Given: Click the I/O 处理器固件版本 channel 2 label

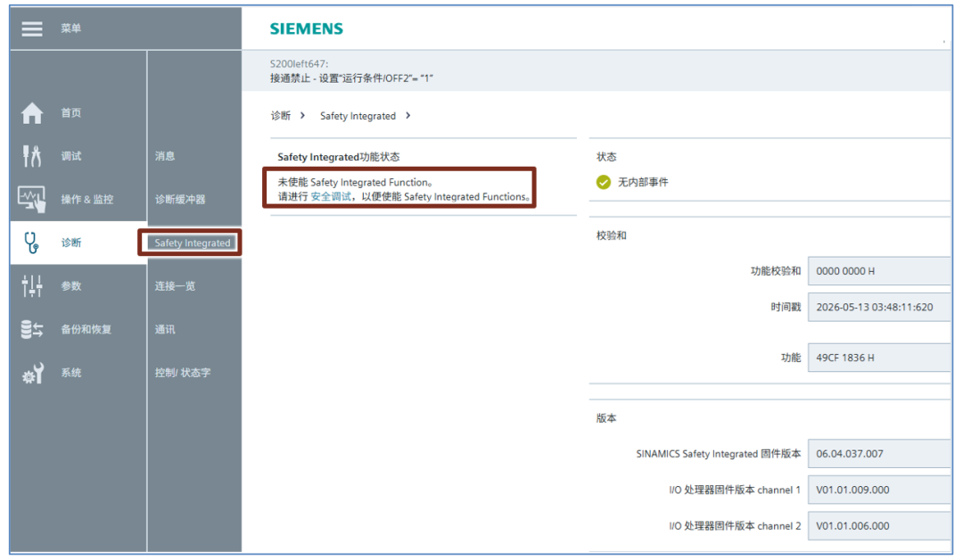Looking at the screenshot, I should click(735, 525).
